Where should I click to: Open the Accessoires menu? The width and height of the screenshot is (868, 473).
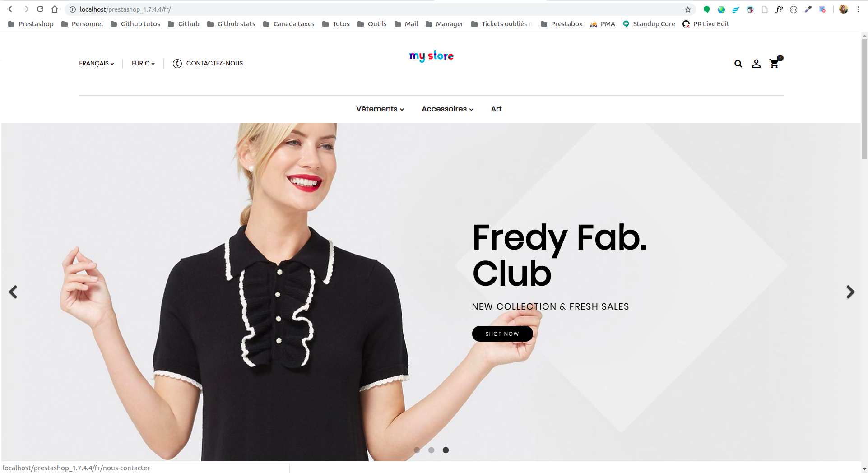tap(447, 109)
